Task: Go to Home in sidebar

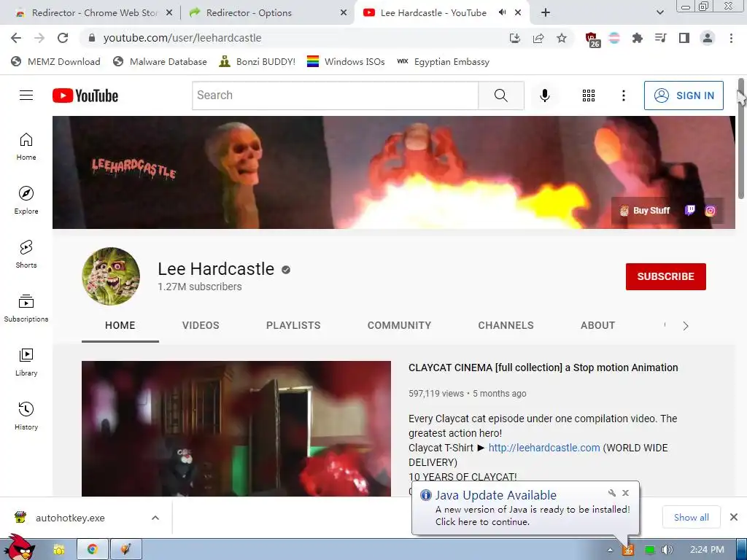Action: [x=26, y=147]
